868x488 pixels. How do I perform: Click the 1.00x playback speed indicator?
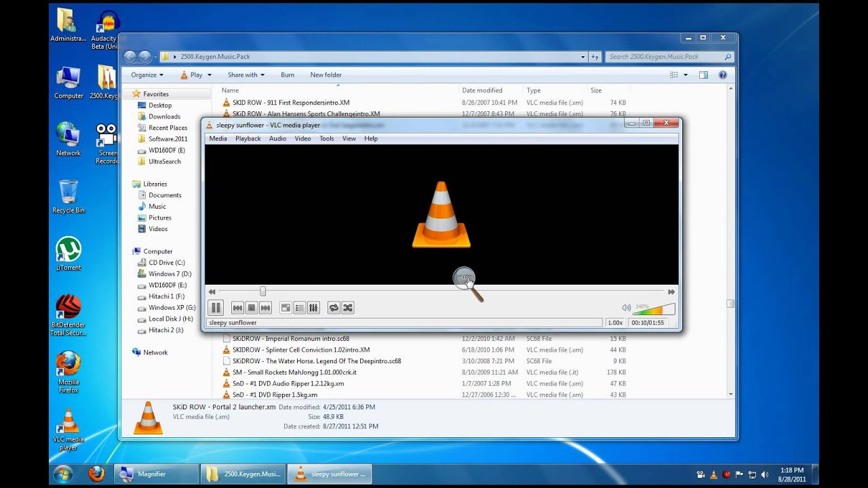[615, 323]
